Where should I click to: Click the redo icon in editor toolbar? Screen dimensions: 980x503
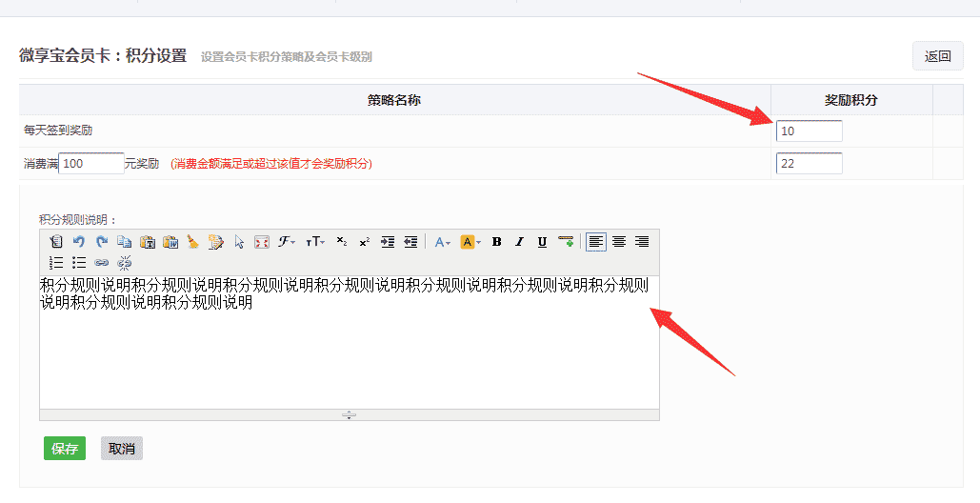(101, 242)
